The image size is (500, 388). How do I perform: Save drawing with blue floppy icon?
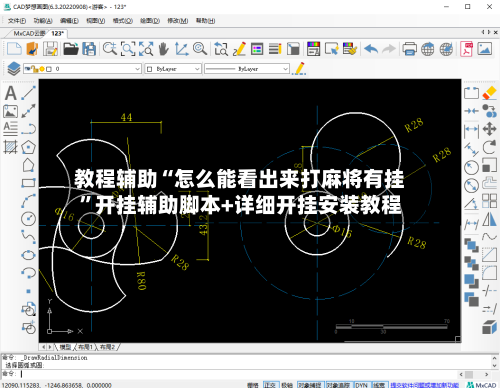[x=89, y=49]
